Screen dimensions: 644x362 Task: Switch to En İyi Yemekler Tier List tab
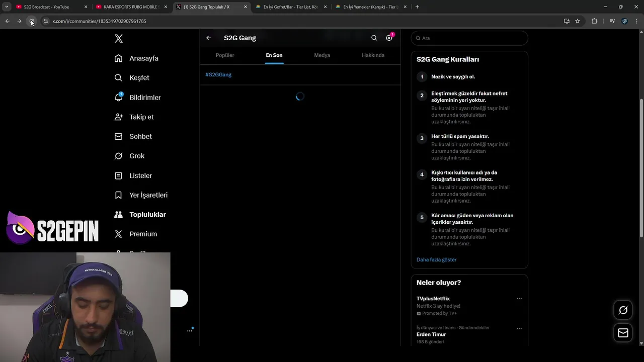tap(371, 7)
